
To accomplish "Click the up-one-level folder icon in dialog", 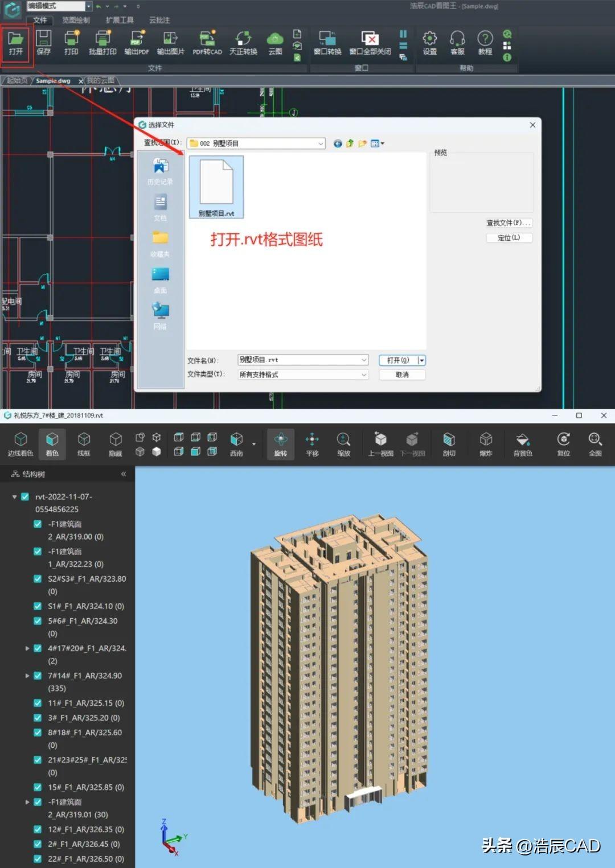I will pos(350,143).
